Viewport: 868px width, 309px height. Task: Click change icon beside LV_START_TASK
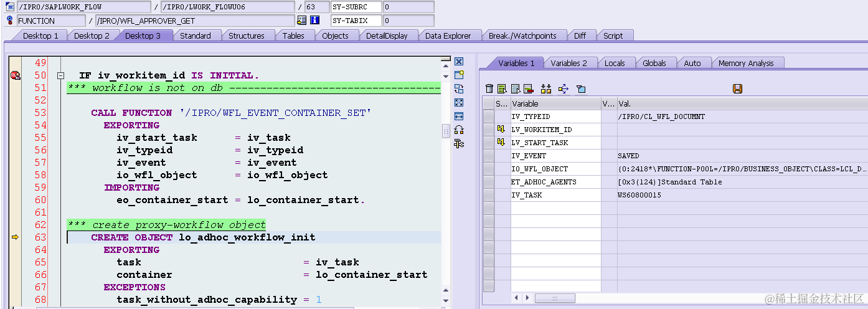point(500,143)
